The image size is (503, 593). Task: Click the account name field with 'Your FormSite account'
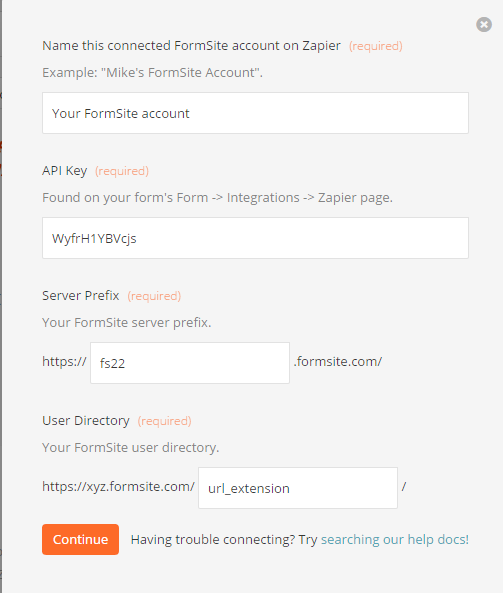click(x=255, y=113)
